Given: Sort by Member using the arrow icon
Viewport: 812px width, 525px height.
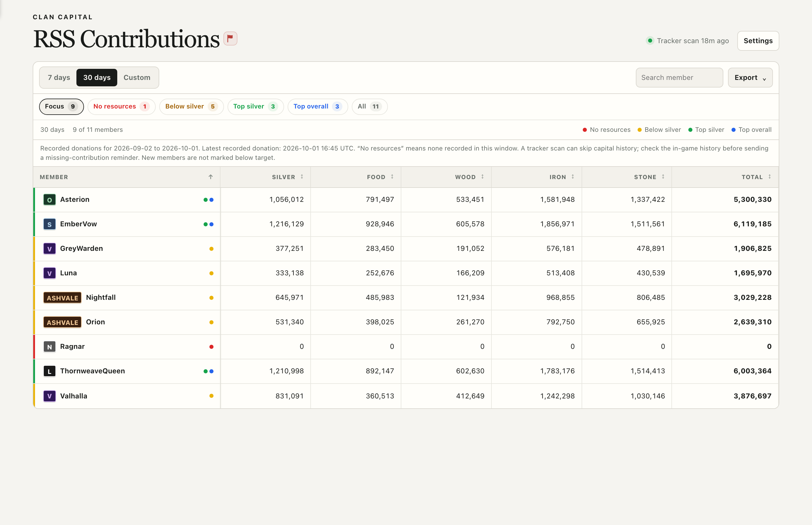Looking at the screenshot, I should [211, 176].
